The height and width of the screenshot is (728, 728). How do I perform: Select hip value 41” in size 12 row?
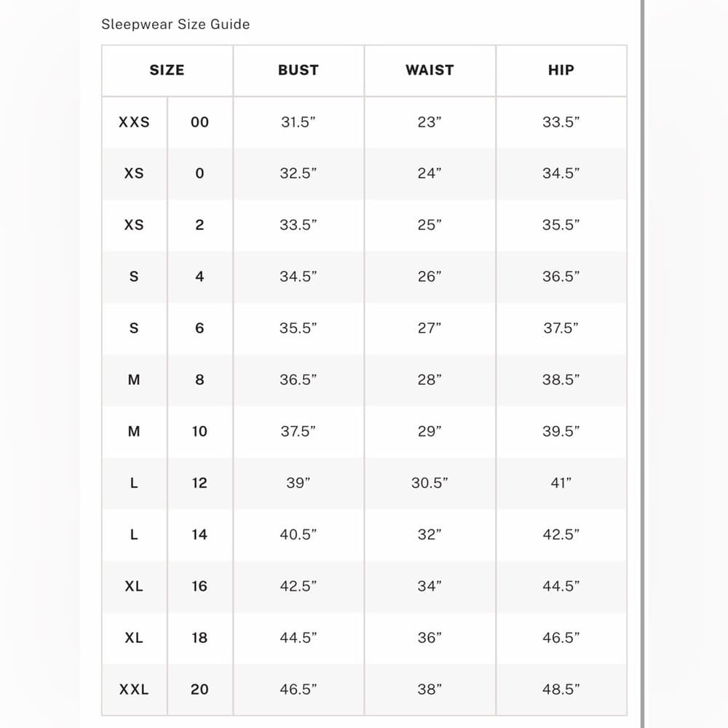click(x=561, y=483)
